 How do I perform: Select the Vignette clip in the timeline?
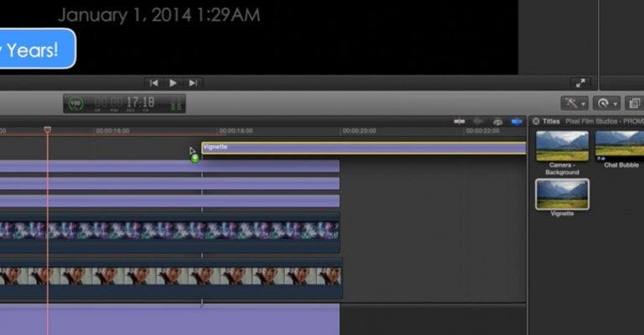pyautogui.click(x=363, y=148)
